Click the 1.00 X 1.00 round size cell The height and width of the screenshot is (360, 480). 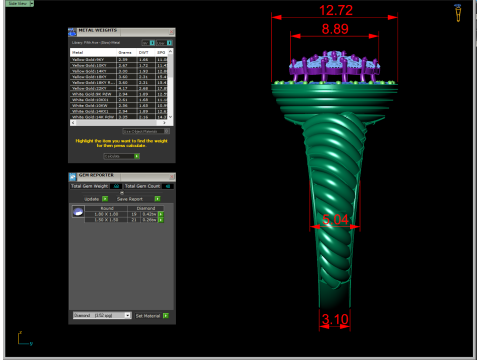[x=106, y=214]
